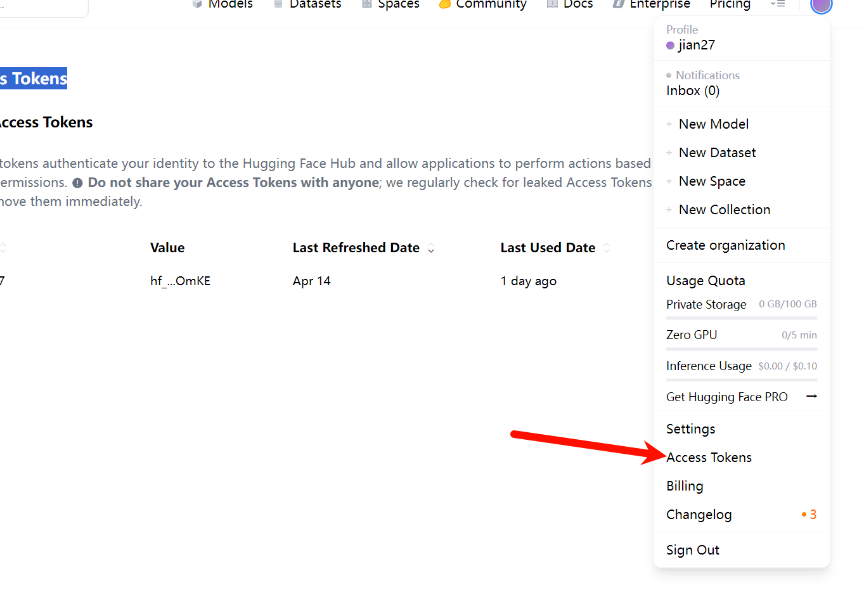Open Docs in top navigation
Viewport: 864px width, 616px height.
(x=578, y=4)
